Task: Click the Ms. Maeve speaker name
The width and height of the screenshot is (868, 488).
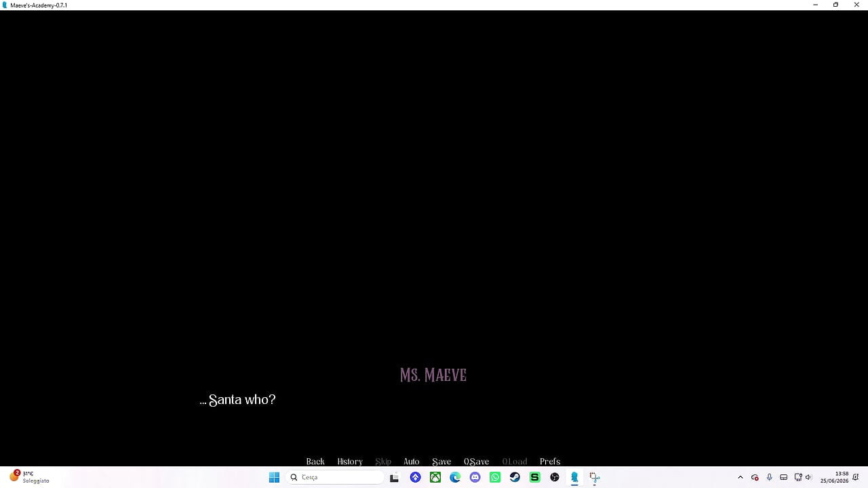Action: tap(433, 375)
